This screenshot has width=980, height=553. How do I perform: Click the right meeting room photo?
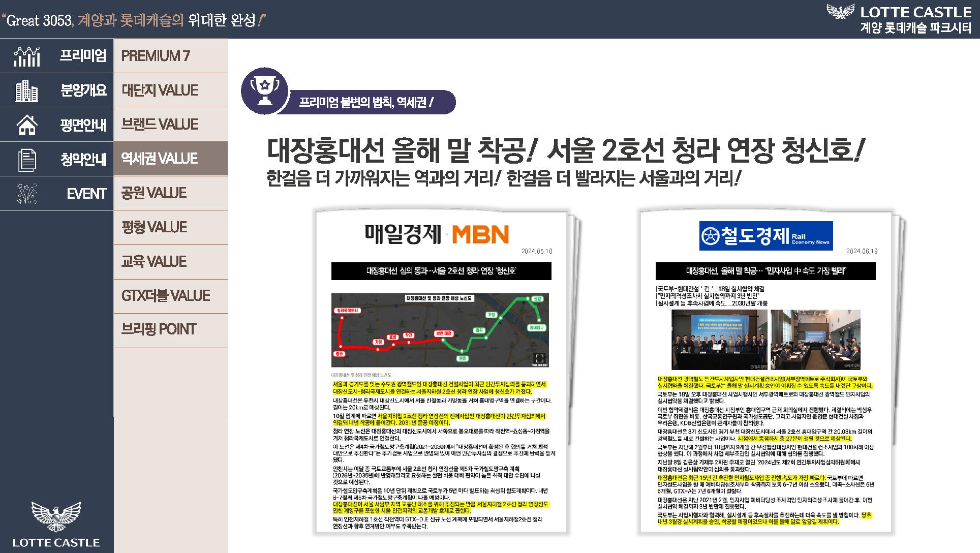[815, 340]
